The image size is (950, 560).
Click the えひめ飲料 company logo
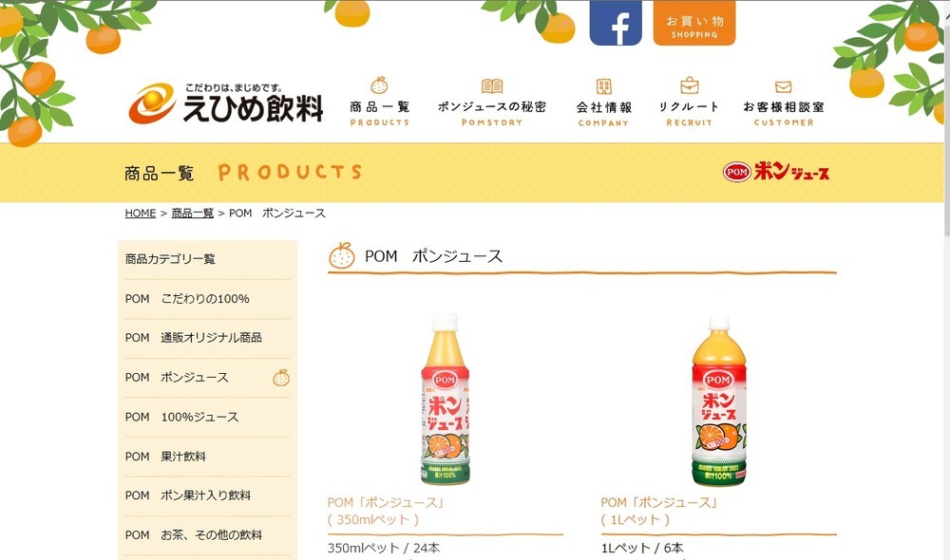[226, 103]
